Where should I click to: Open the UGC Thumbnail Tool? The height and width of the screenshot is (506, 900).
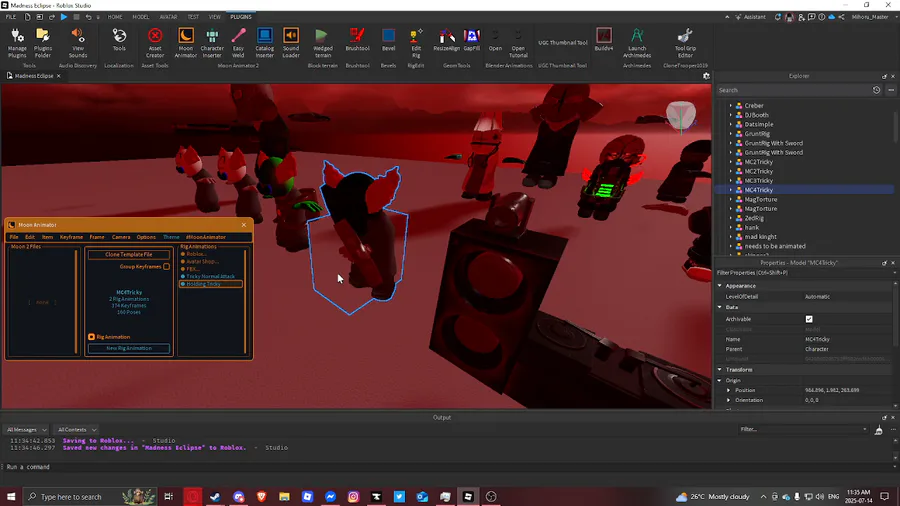pos(562,42)
